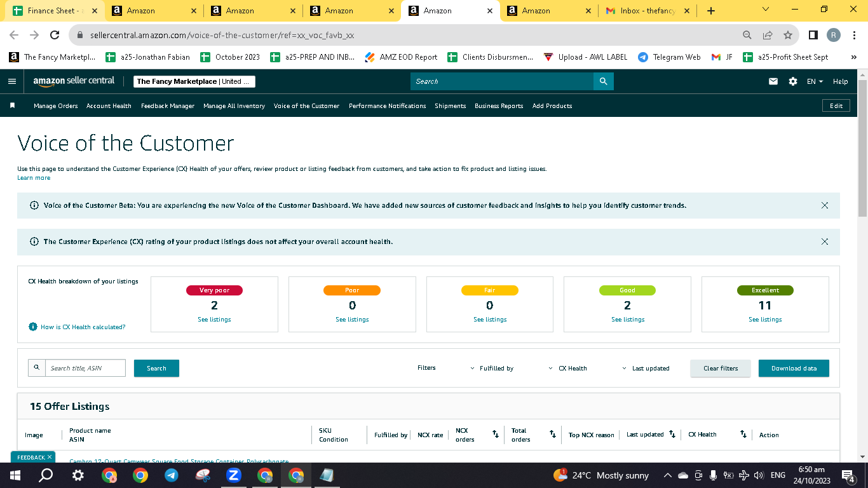868x488 pixels.
Task: Click the amazon seller central logo
Action: click(74, 81)
